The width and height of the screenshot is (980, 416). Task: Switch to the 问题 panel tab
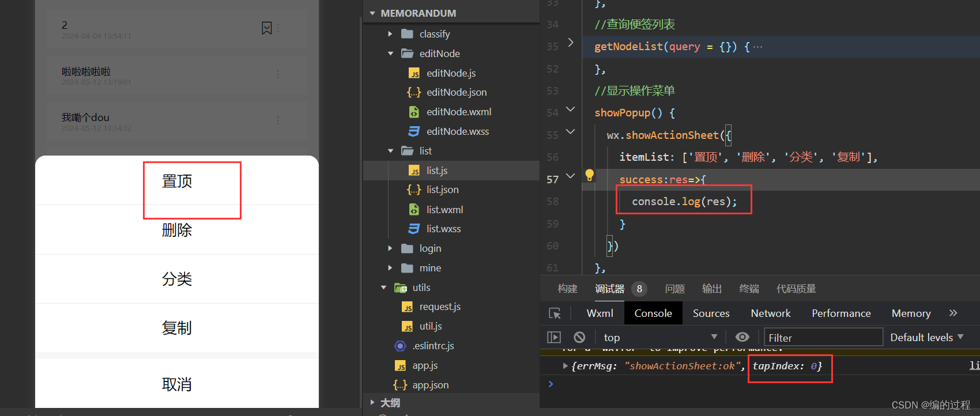click(675, 289)
